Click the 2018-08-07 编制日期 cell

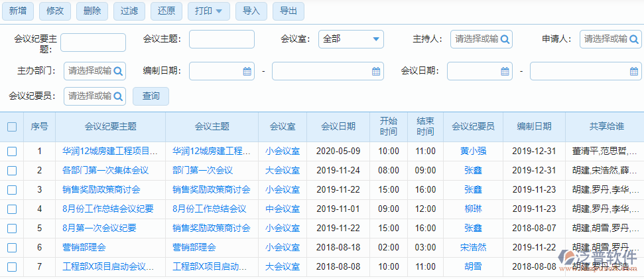pos(534,229)
